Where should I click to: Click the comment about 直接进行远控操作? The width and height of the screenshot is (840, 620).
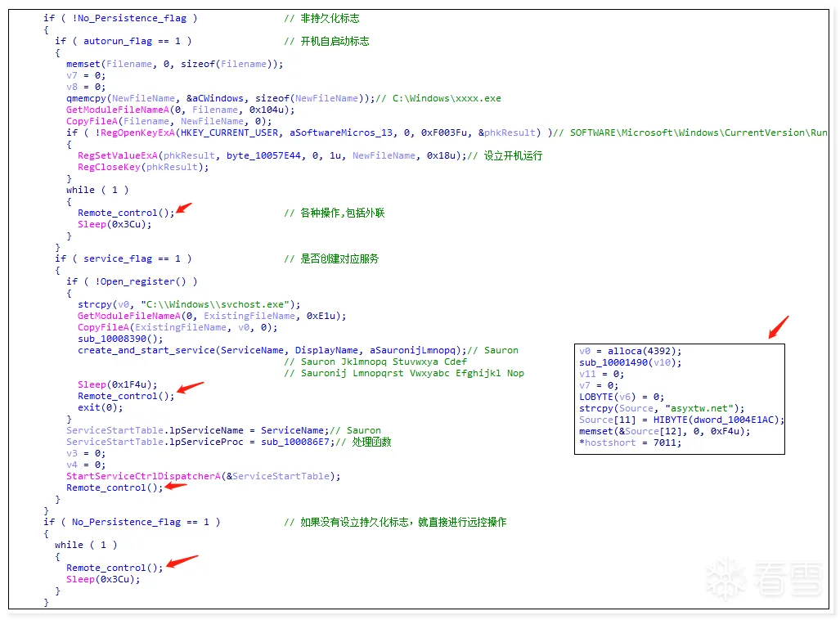(395, 523)
